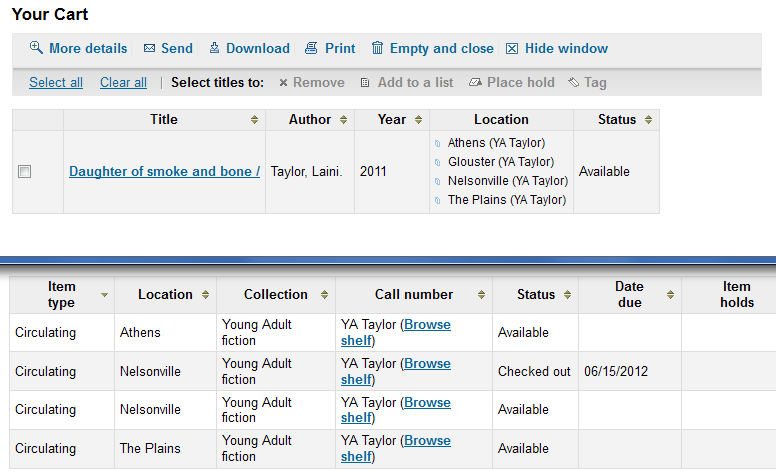
Task: Click the Print printer icon
Action: [311, 48]
